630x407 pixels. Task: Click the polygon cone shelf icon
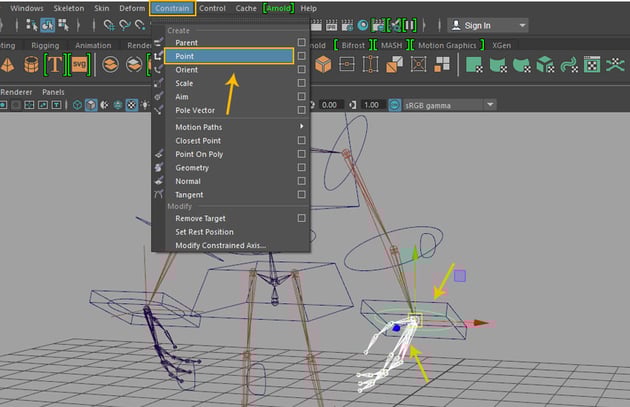(6, 64)
